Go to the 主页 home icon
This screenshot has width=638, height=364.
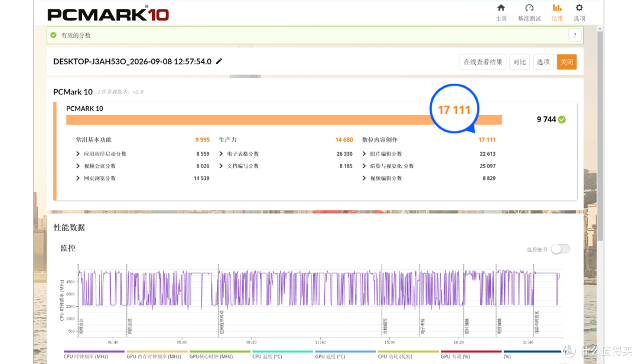[x=501, y=8]
